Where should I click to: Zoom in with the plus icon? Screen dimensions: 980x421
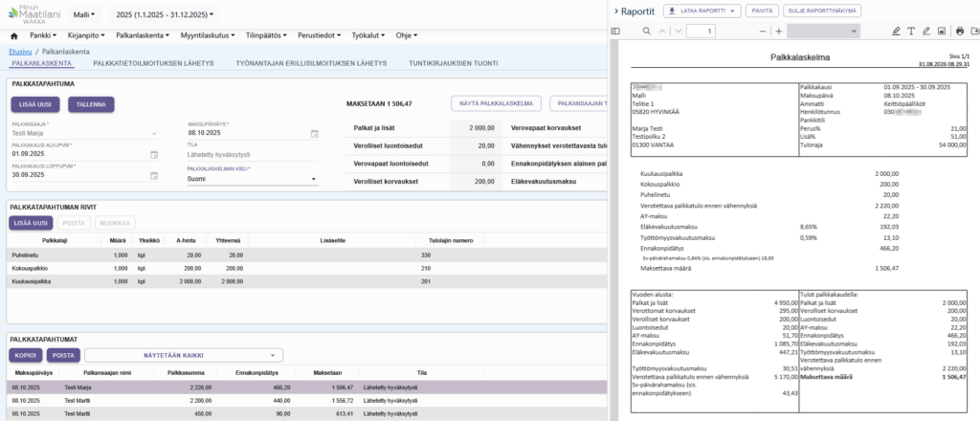pyautogui.click(x=779, y=32)
